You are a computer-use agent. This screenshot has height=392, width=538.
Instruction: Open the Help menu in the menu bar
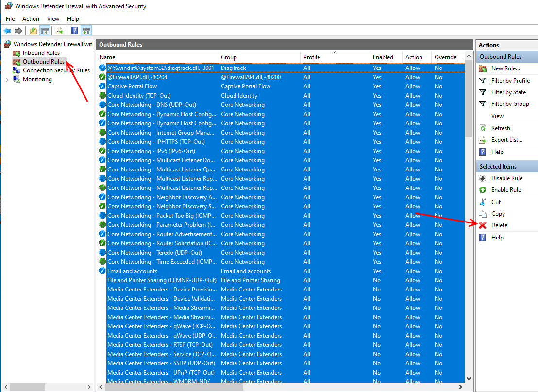[73, 19]
